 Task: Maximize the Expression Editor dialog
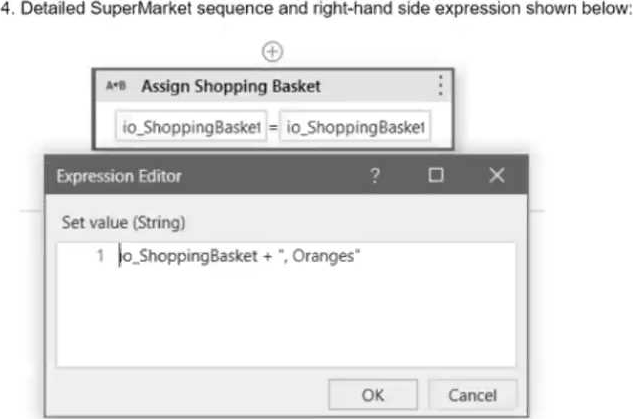point(436,175)
